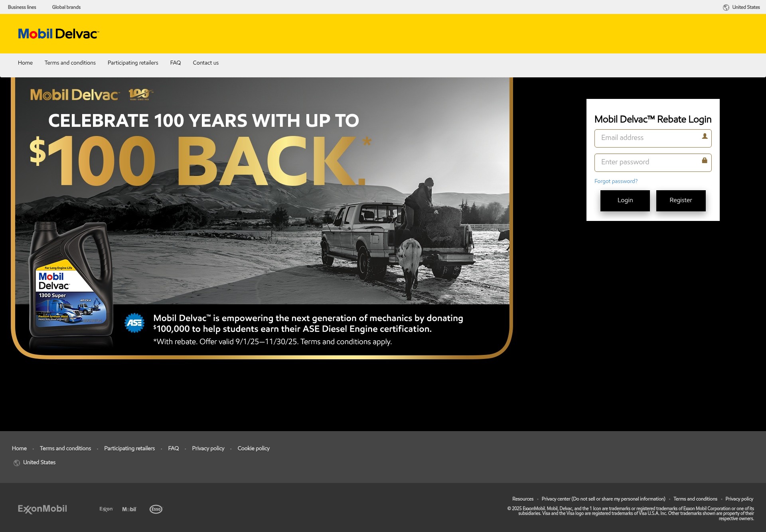Click the Mobil Delvac header logo
The height and width of the screenshot is (532, 766).
pyautogui.click(x=58, y=34)
